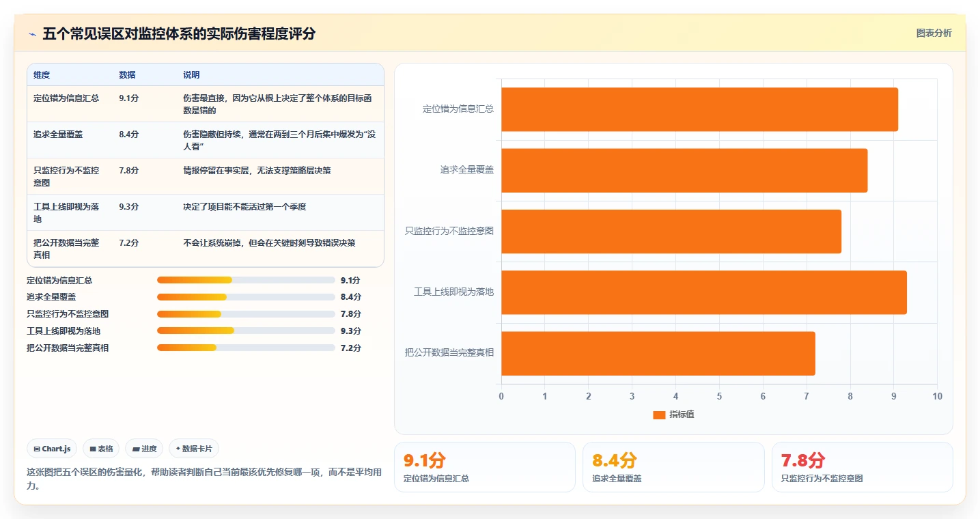This screenshot has height=519, width=980.
Task: Toggle the 指标值 legend swatch
Action: pos(659,415)
